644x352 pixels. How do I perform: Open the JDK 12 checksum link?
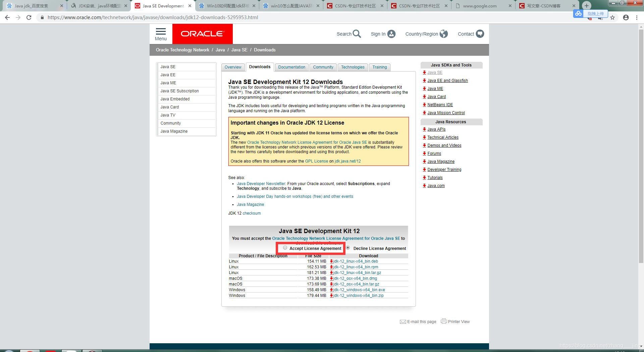click(x=252, y=213)
